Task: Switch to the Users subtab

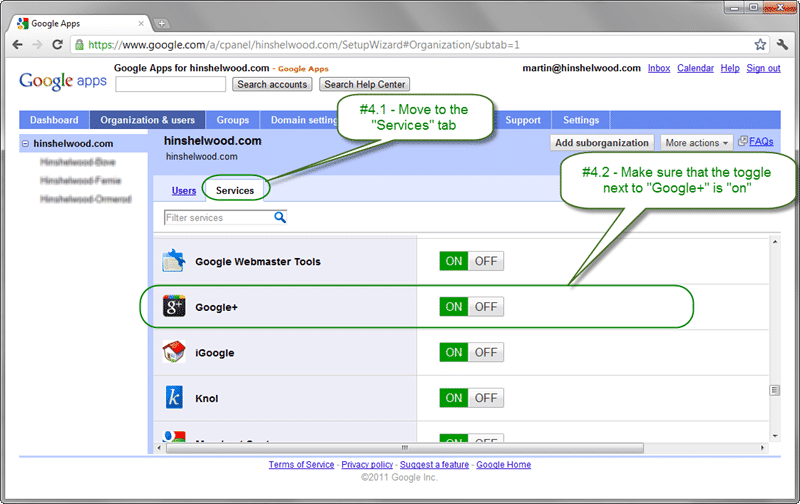Action: point(184,190)
